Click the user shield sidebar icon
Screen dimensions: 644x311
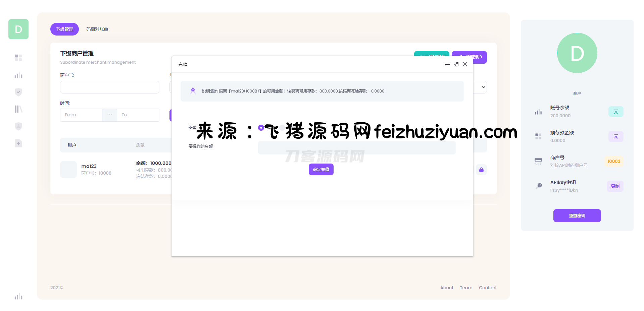[x=18, y=126]
